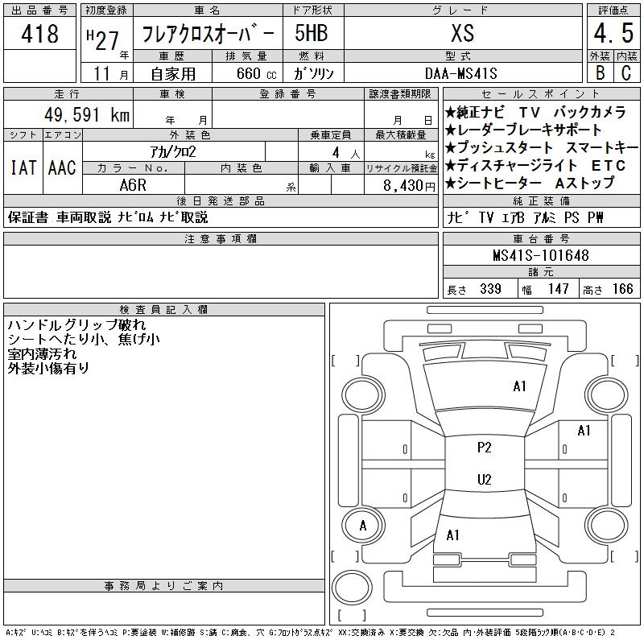Click the grade value XS
Viewport: 644px width, 644px height.
point(462,33)
